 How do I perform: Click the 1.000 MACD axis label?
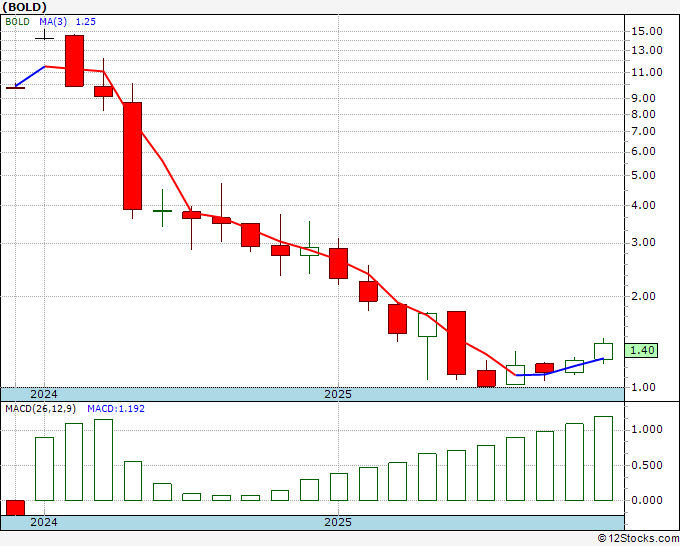click(x=647, y=429)
